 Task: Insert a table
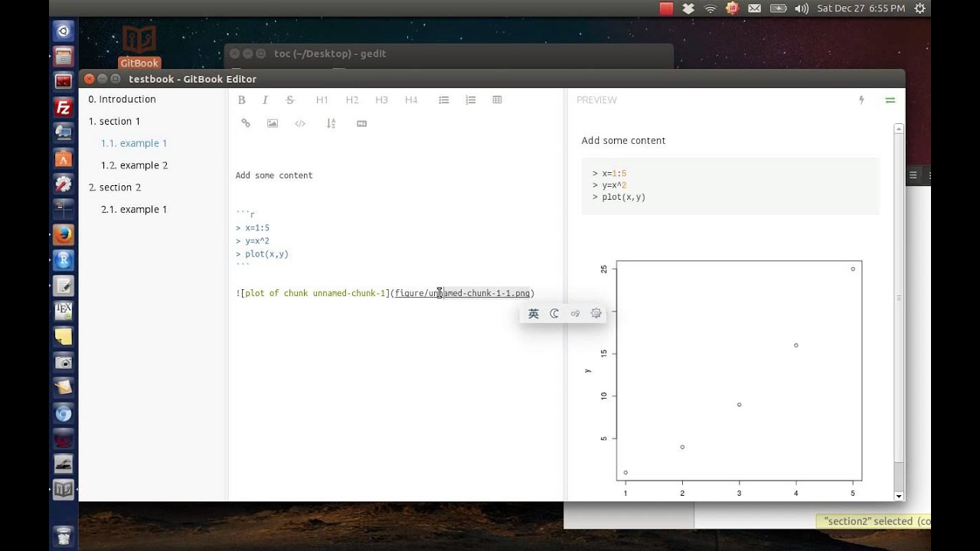coord(497,100)
